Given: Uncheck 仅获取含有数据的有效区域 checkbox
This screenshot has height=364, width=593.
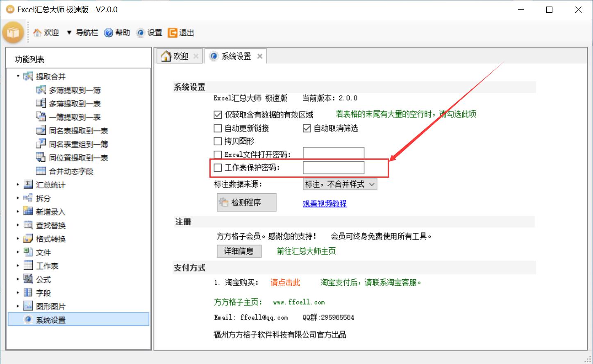Looking at the screenshot, I should (218, 115).
